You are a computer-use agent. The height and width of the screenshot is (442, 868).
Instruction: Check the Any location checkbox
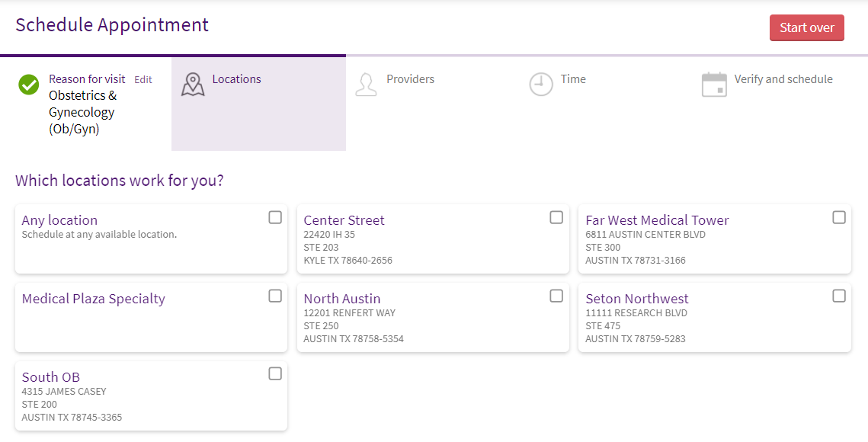point(275,218)
